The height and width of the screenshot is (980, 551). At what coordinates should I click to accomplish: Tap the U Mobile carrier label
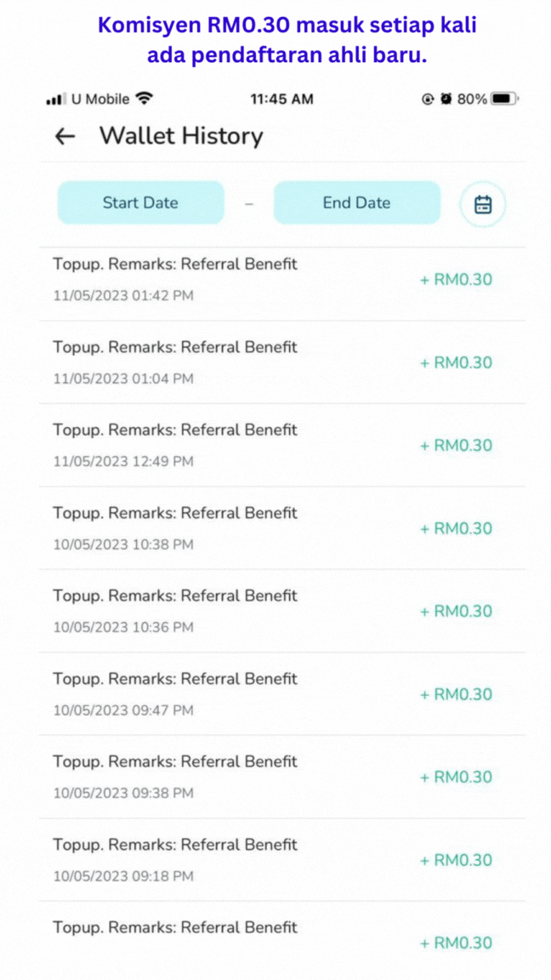pyautogui.click(x=100, y=99)
